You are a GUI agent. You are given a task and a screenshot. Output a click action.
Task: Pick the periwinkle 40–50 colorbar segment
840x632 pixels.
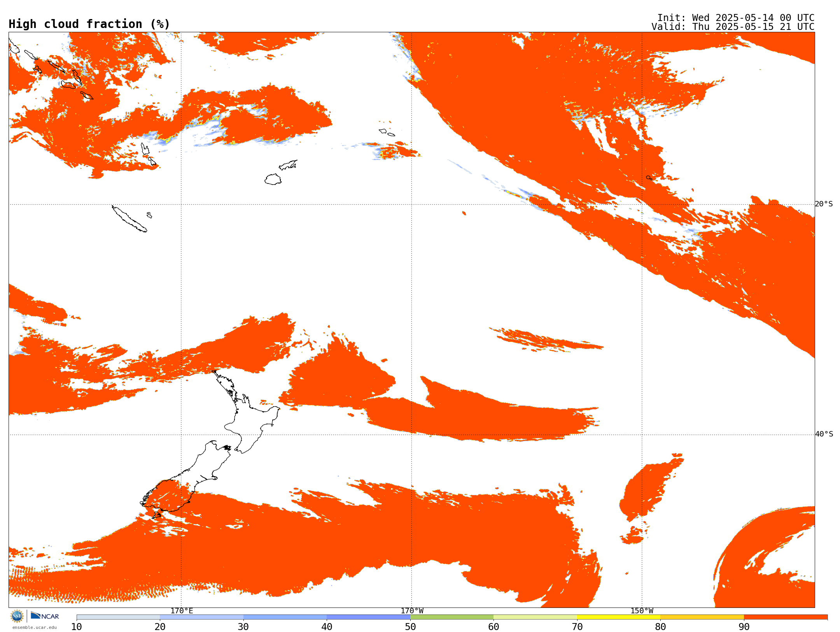pos(368,617)
